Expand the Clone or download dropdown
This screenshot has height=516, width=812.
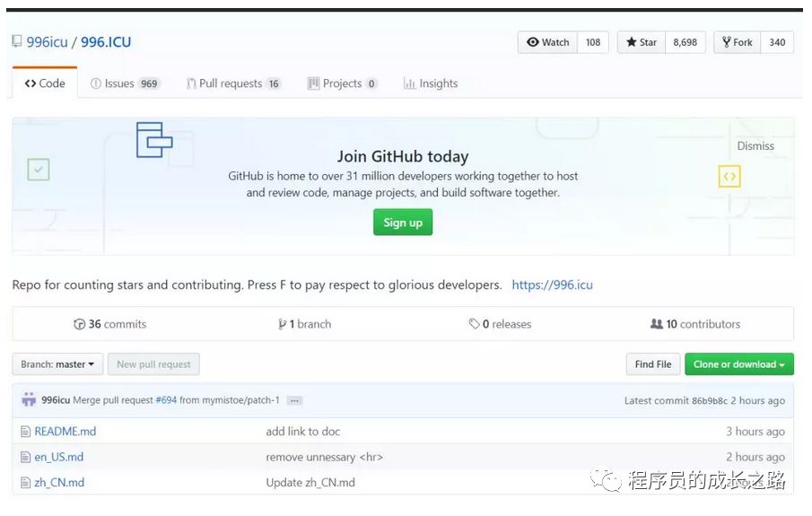pos(739,364)
